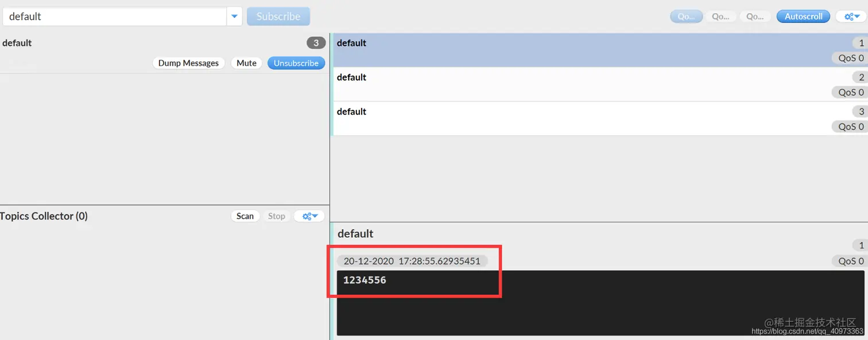
Task: Open the gears settings dropdown beside Autoscroll
Action: point(851,17)
